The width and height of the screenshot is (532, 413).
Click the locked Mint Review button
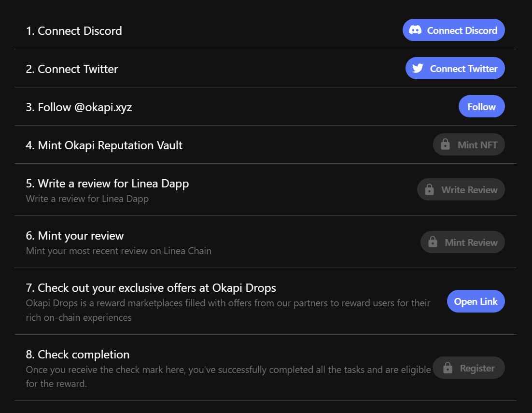coord(462,242)
